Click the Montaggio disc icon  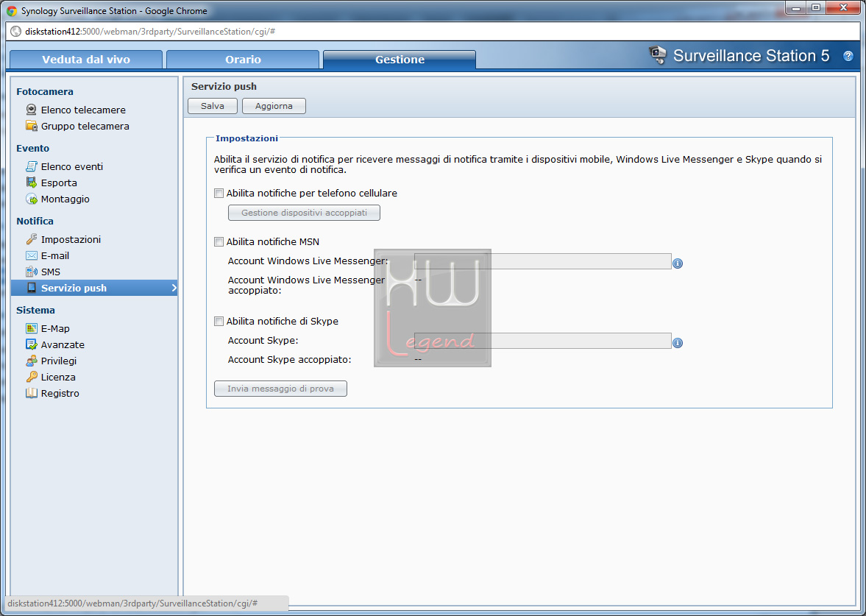[32, 199]
